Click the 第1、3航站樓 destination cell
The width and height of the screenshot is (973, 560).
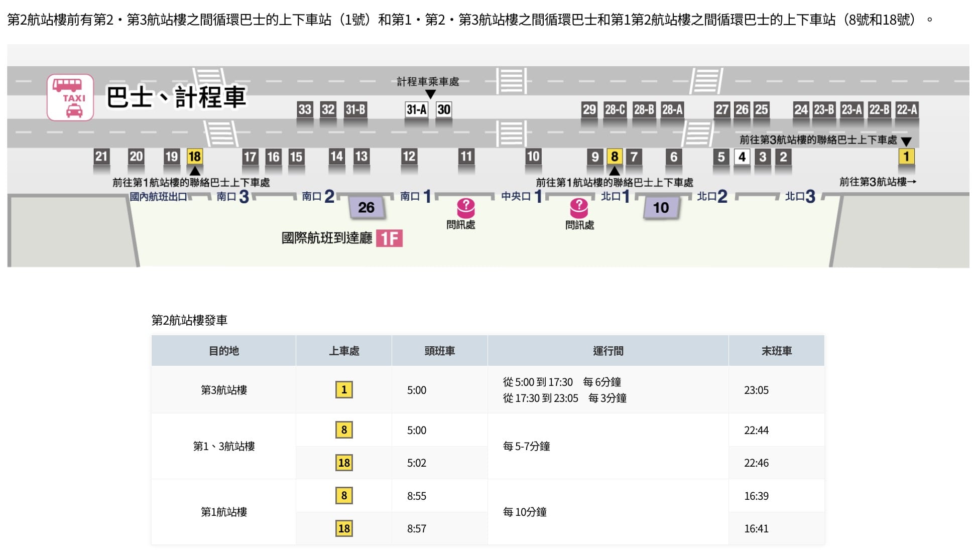[224, 446]
